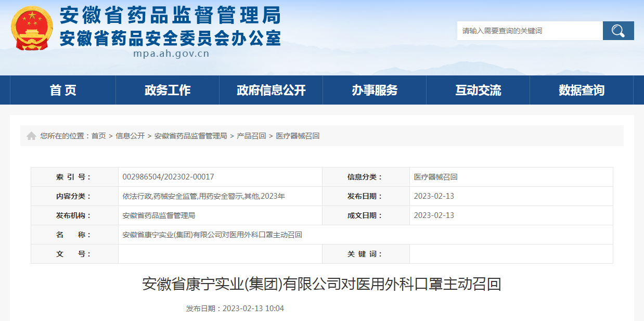This screenshot has width=644, height=321.
Task: Click the 索引号 label cell
Action: coord(74,177)
